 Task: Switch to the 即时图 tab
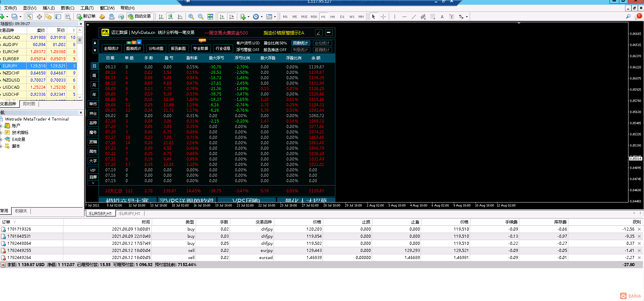click(x=29, y=104)
